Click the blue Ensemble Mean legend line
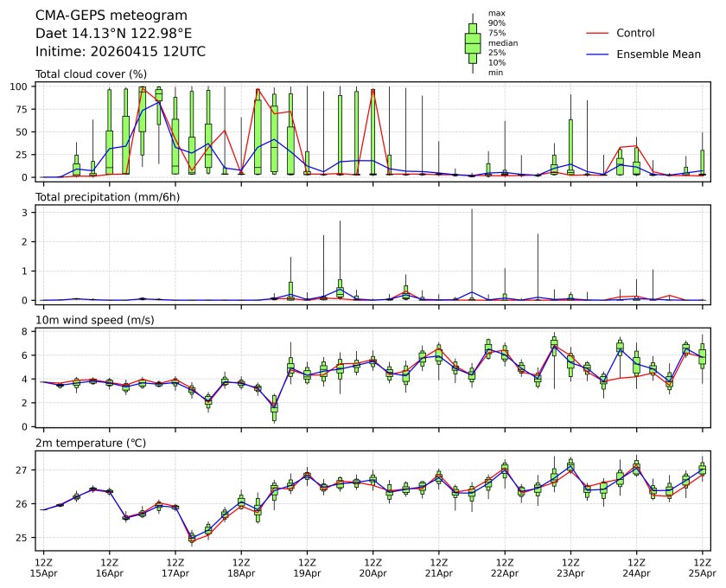Screen dimensions: 726x588 coord(598,54)
